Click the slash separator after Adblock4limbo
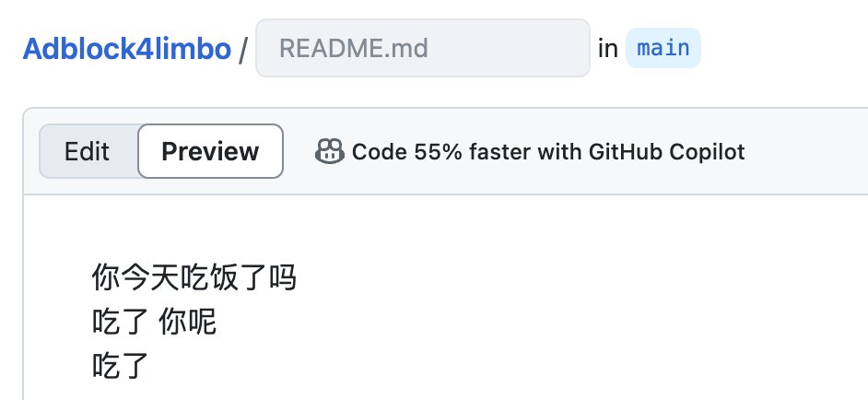The image size is (868, 400). click(x=242, y=49)
